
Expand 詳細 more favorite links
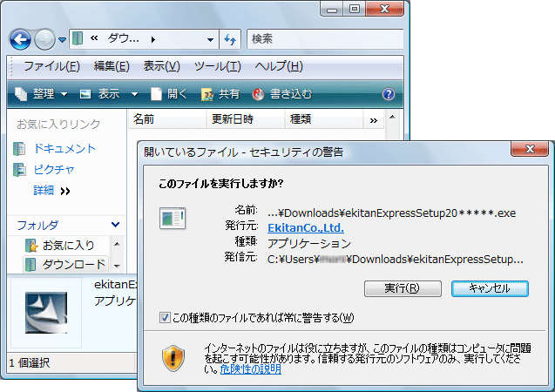(51, 191)
